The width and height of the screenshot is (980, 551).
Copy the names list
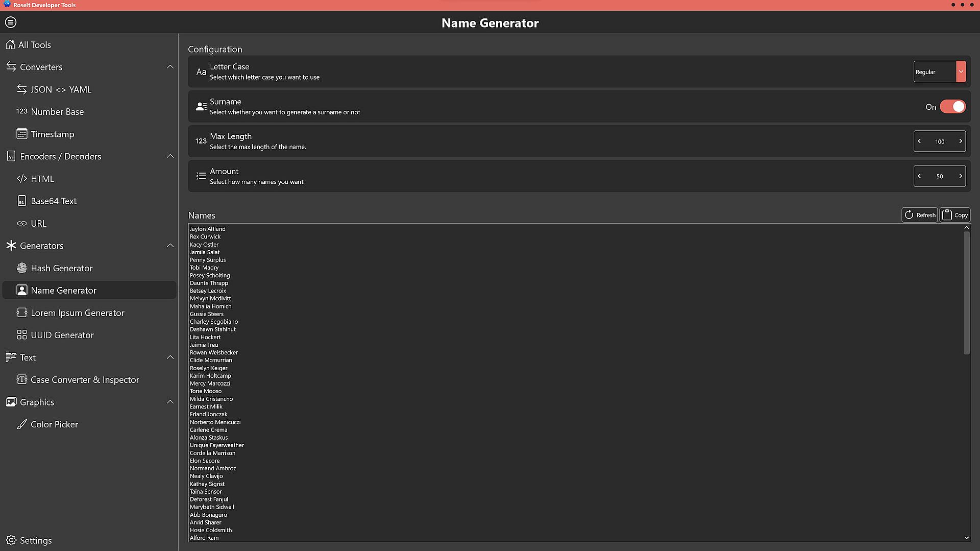tap(955, 215)
